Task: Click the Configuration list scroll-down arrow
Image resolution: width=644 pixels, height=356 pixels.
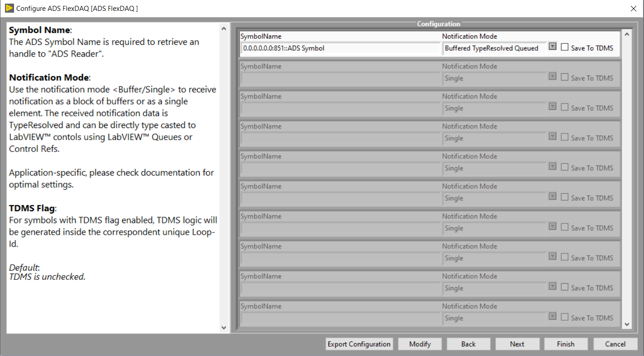Action: click(627, 324)
